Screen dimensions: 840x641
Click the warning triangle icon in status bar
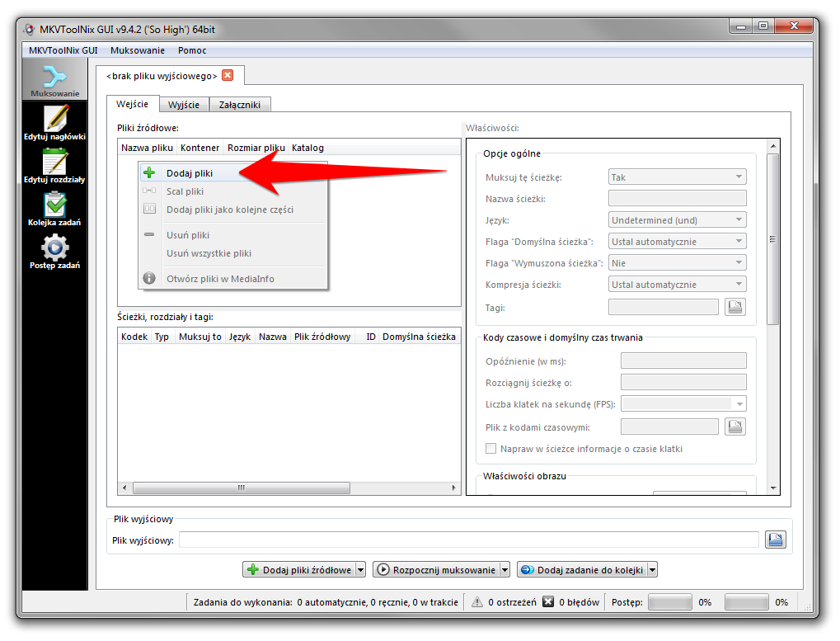[x=476, y=602]
